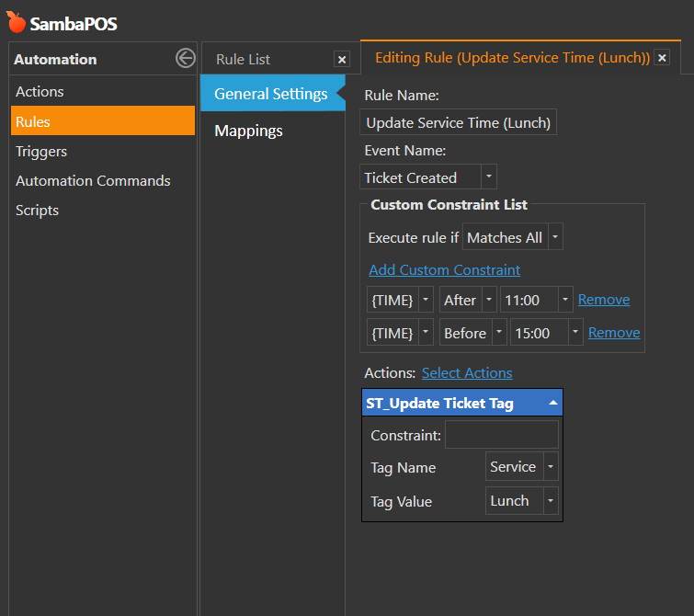Open the Tag Value Lunch dropdown

click(551, 501)
